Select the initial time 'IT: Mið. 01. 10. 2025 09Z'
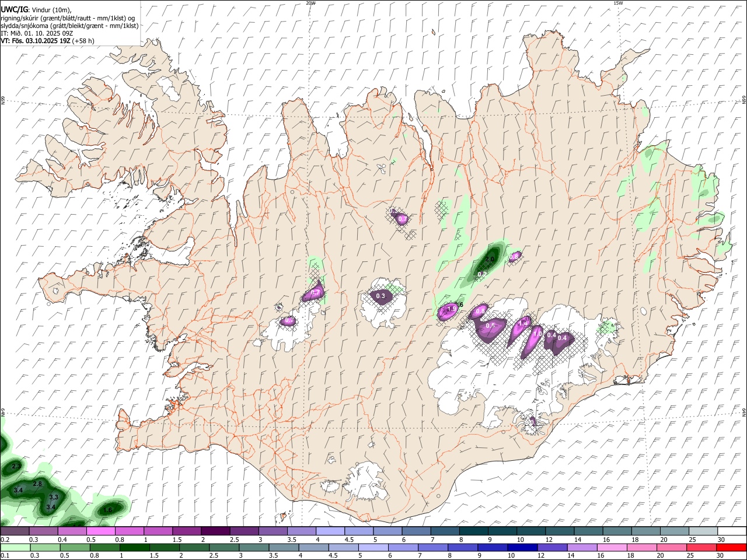Viewport: 747px width, 560px height. [37, 33]
